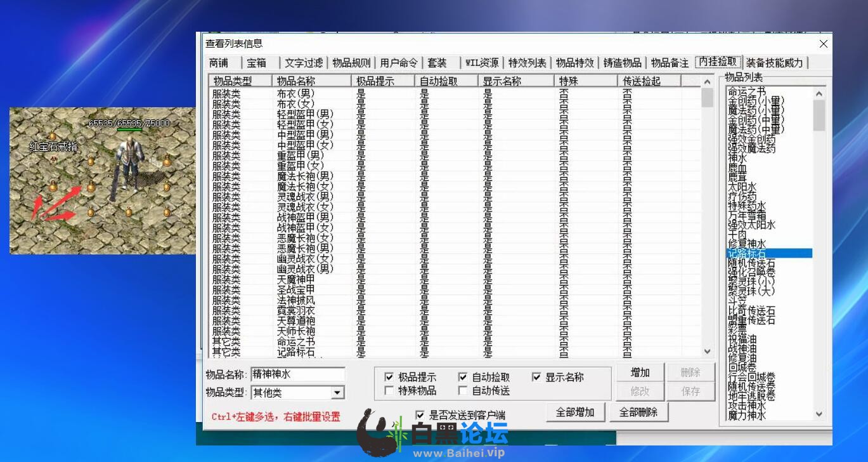
Task: Click the 特殊 column header
Action: [x=586, y=81]
